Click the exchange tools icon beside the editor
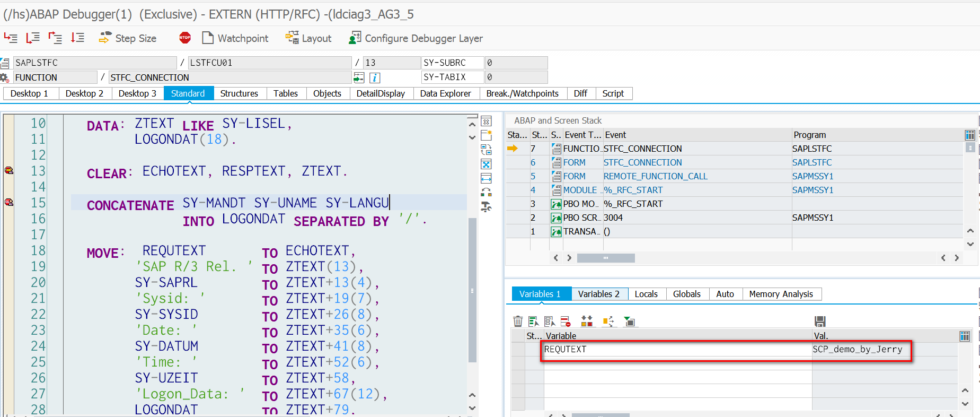Viewport: 980px width, 417px height. pyautogui.click(x=486, y=192)
